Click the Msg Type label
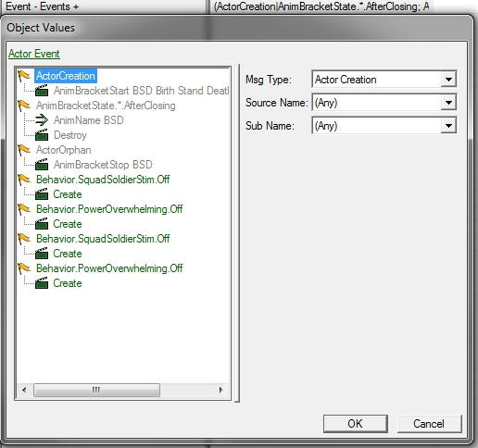Screen dimensions: 478x448 [x=269, y=80]
